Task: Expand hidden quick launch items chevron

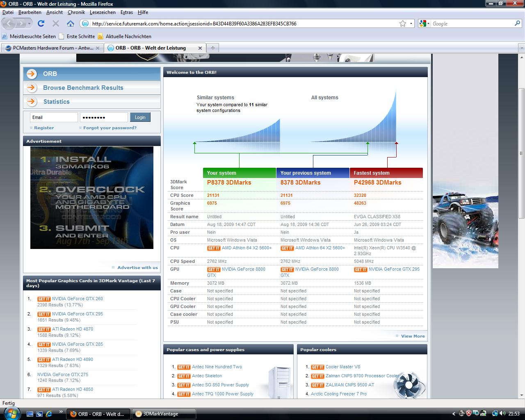Action: point(61,412)
